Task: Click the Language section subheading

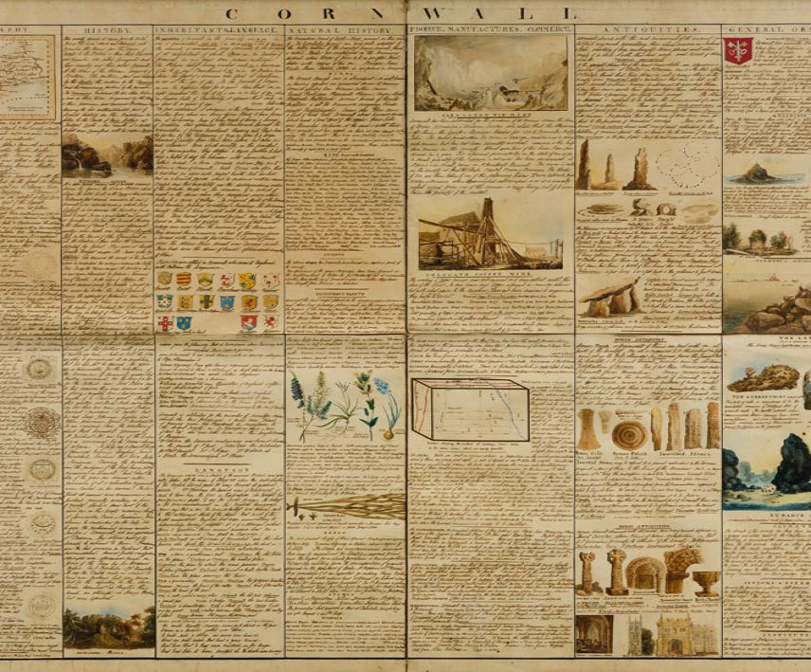Action: (219, 469)
